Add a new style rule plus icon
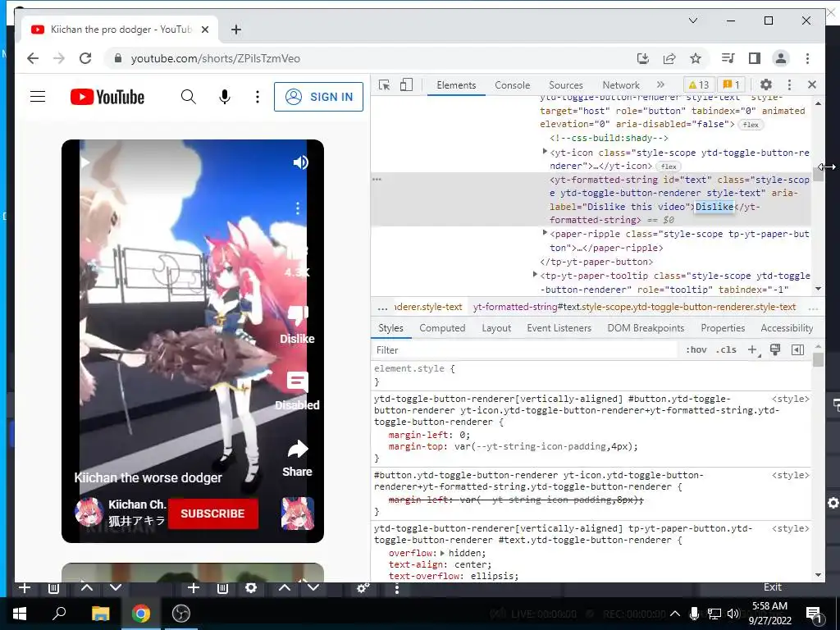This screenshot has height=630, width=840. click(x=753, y=349)
